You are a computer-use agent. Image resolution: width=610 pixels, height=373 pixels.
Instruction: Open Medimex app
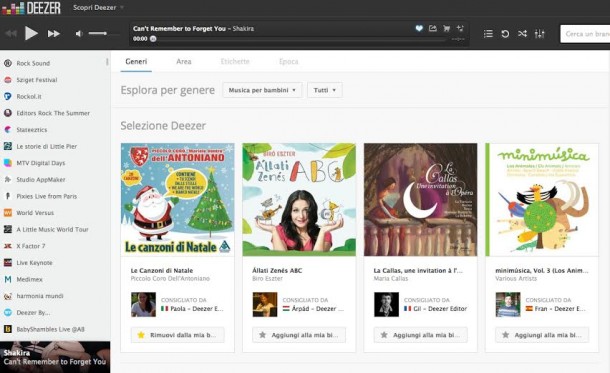point(23,279)
